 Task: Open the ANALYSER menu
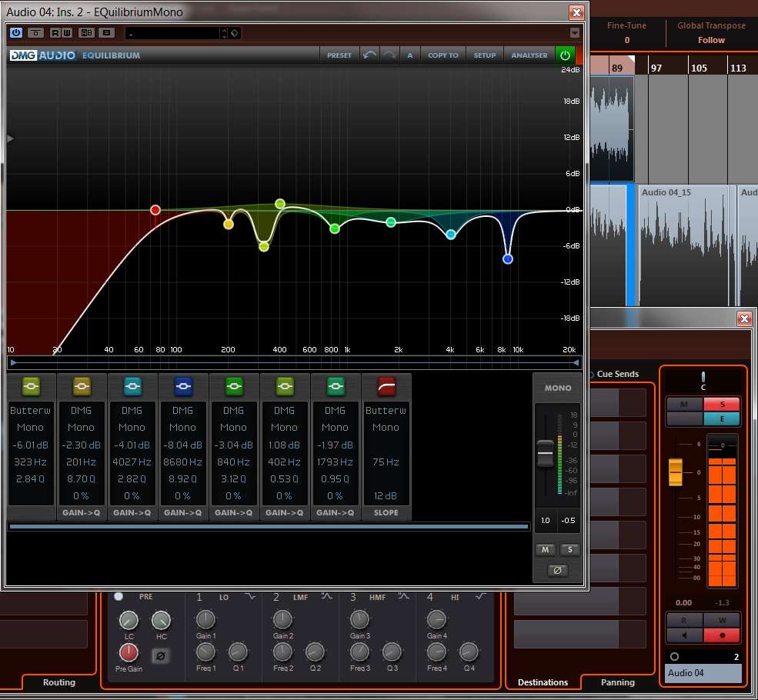(x=529, y=55)
